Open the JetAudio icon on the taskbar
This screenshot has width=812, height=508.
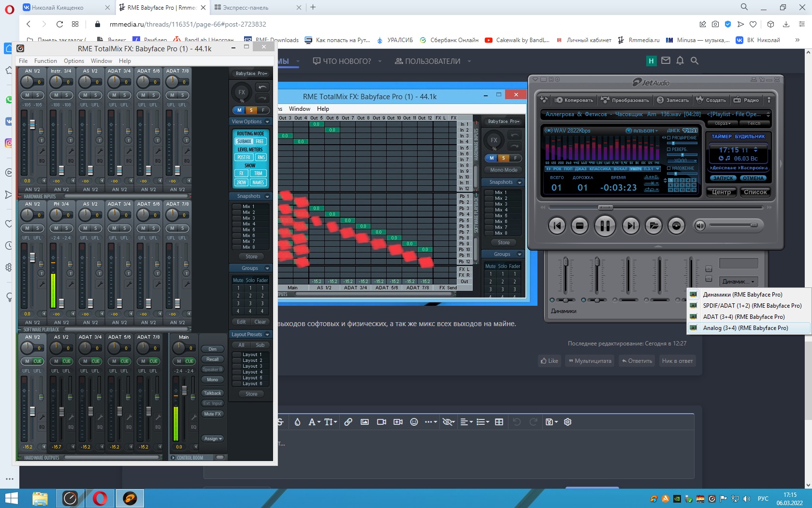click(x=130, y=498)
